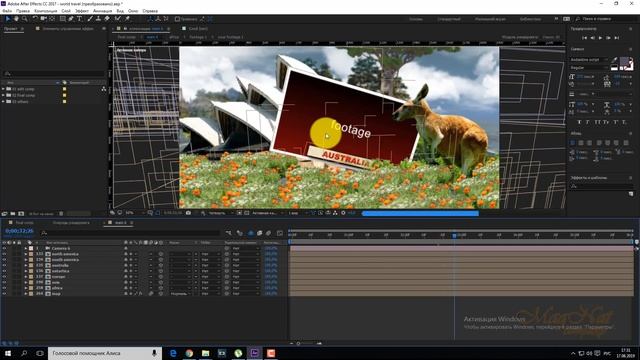
Task: Open Chrome from the Windows taskbar
Action: [x=189, y=353]
